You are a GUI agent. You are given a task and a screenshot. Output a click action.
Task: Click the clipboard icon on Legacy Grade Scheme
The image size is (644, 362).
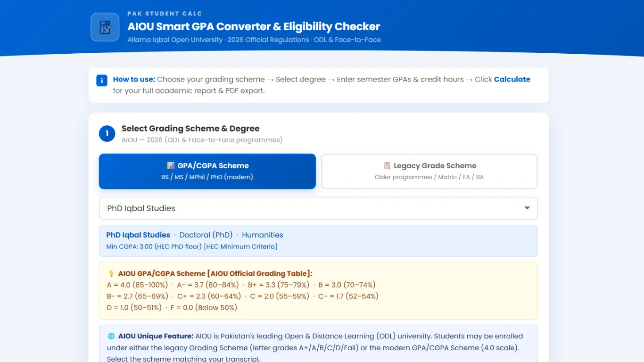tap(387, 166)
